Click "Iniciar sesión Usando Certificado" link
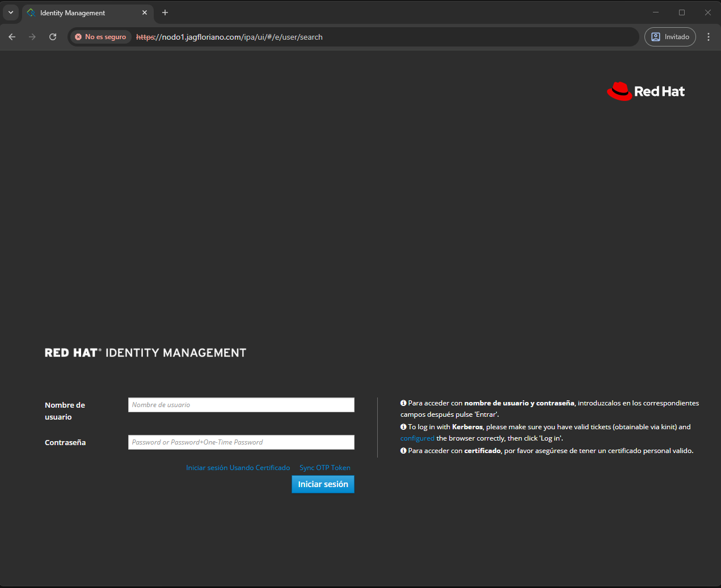721x588 pixels. coord(238,468)
